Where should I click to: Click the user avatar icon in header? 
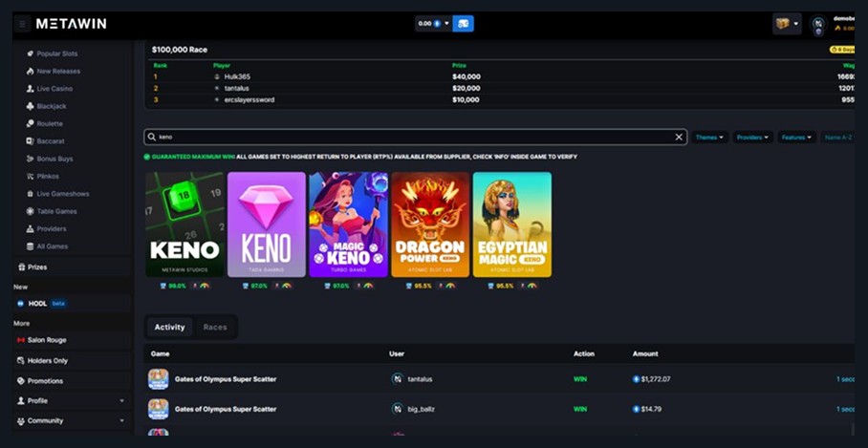click(818, 25)
